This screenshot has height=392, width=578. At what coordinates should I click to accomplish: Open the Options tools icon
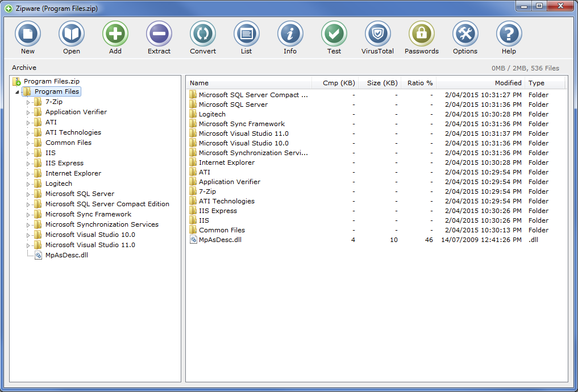coord(465,34)
